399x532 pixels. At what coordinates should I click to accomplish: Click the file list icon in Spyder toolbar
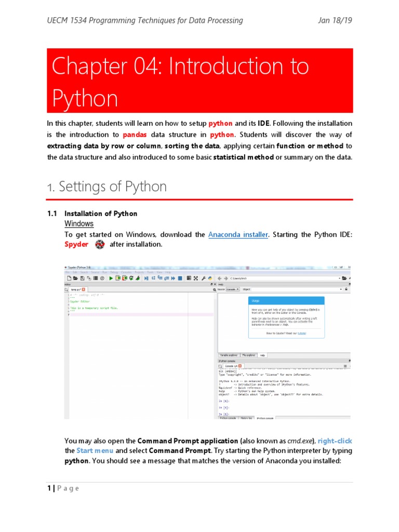96,278
